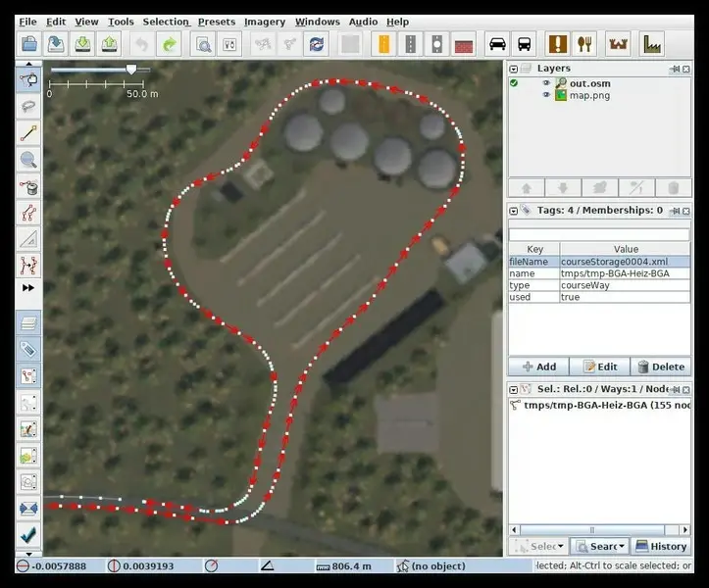Select the Draw nodes tool
The width and height of the screenshot is (709, 588).
point(28,133)
